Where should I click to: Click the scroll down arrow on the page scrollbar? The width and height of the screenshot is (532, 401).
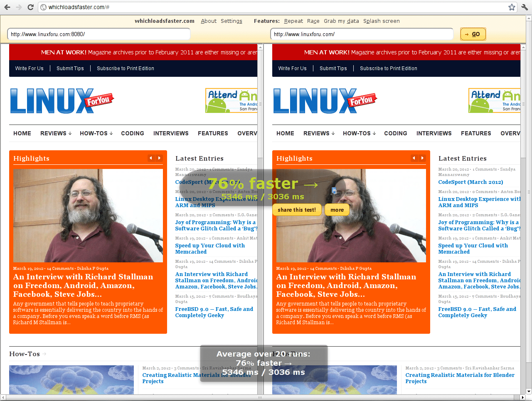pyautogui.click(x=529, y=391)
